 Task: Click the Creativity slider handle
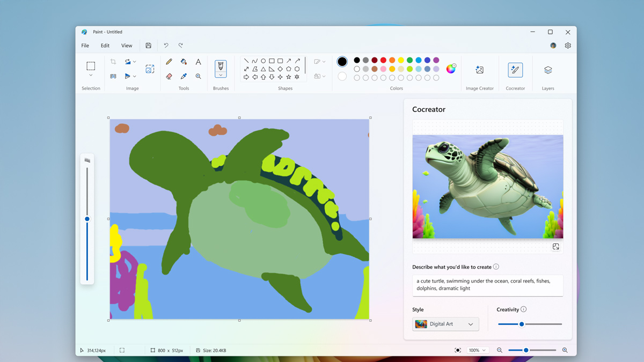click(x=521, y=324)
